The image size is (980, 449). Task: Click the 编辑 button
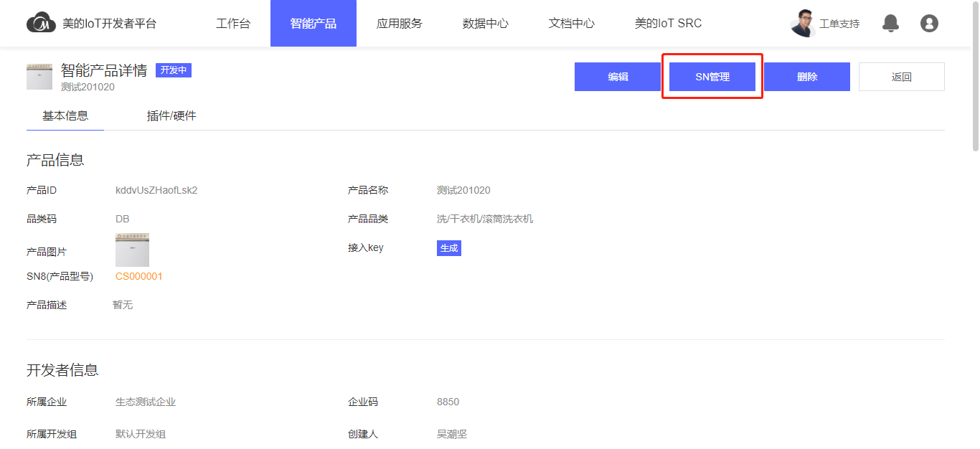[x=618, y=77]
